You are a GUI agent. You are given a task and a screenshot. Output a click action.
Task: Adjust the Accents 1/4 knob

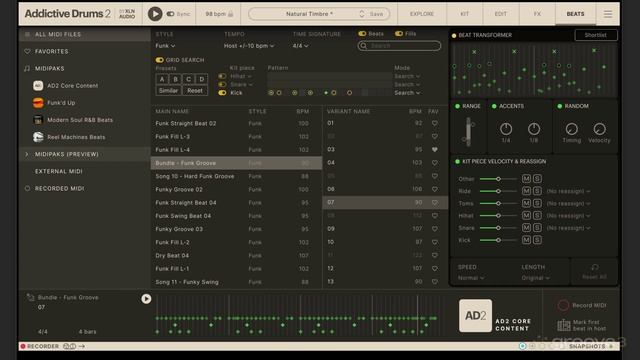(506, 129)
